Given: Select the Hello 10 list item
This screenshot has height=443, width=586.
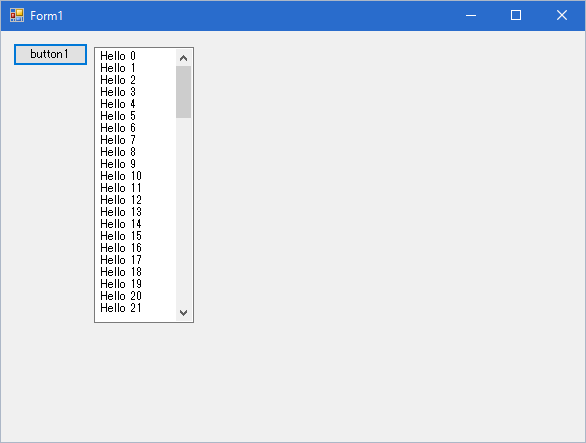Looking at the screenshot, I should pyautogui.click(x=136, y=176).
